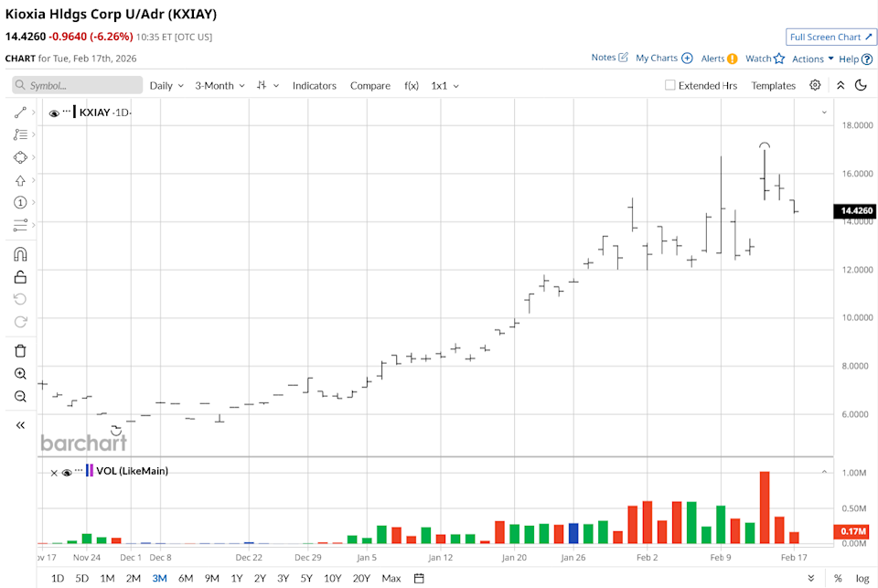
Task: Enable the magnet snap tool
Action: coord(20,254)
